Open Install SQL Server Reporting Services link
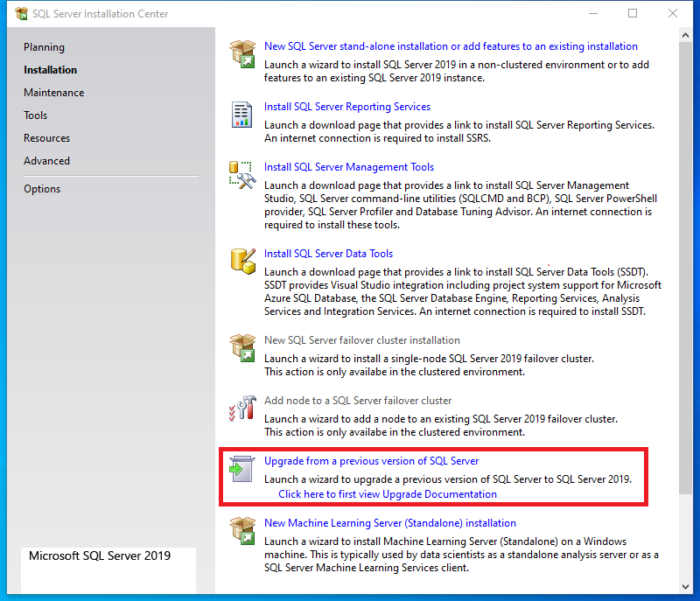 tap(346, 106)
